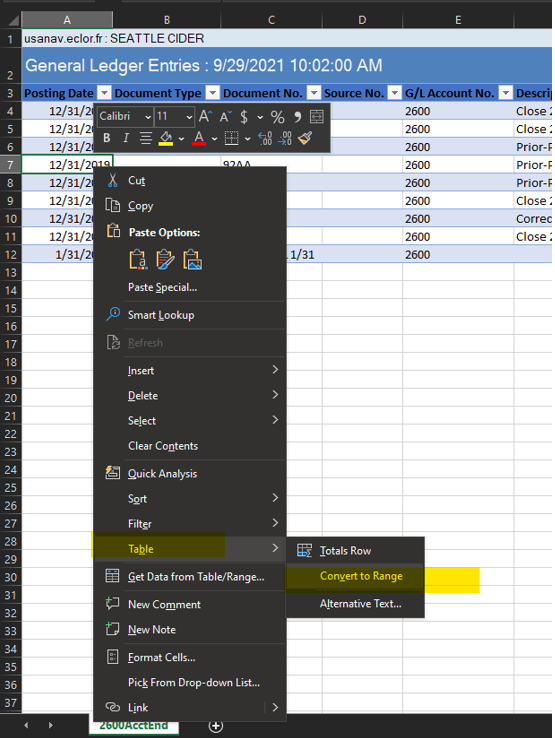Toggle Italic in the mini toolbar
The image size is (555, 738).
[126, 138]
